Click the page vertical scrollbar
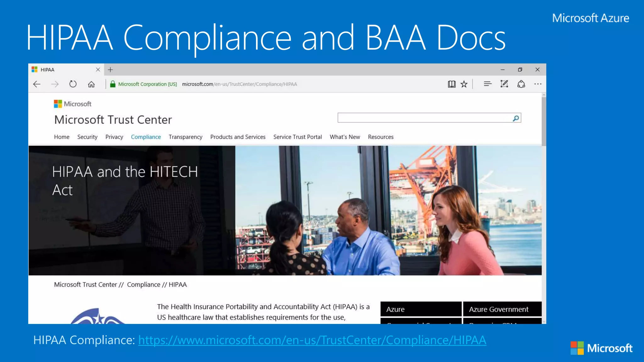The image size is (644, 362). point(544,122)
